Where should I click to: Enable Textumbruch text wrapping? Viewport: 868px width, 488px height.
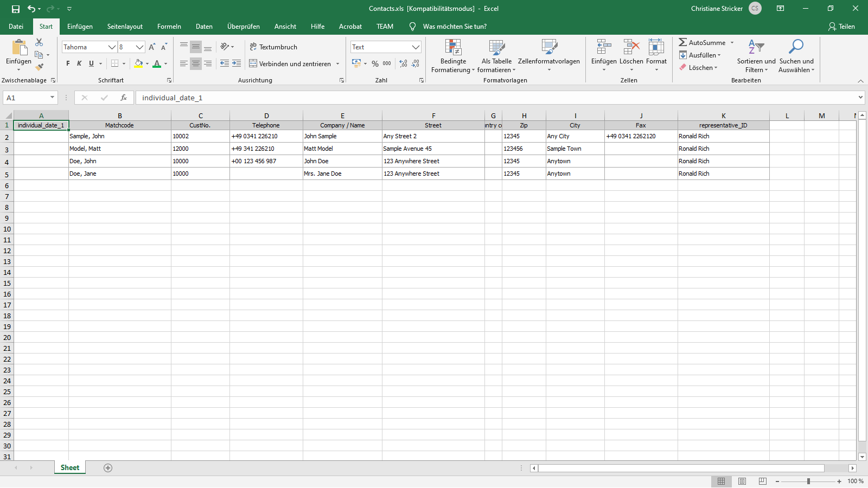pos(273,47)
